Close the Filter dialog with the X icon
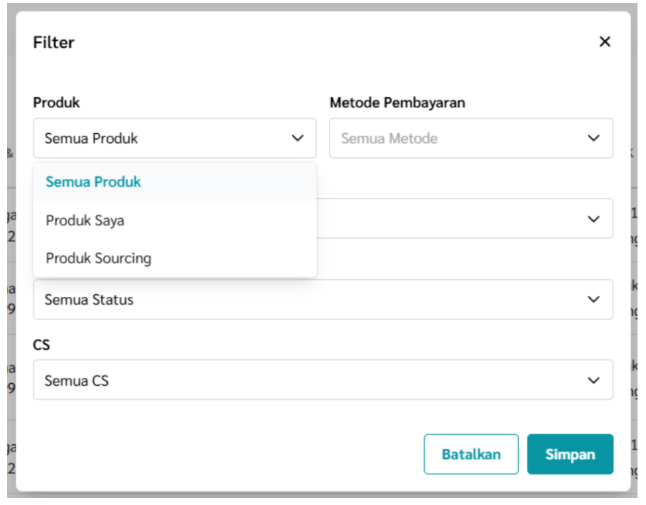This screenshot has height=505, width=646. click(604, 42)
